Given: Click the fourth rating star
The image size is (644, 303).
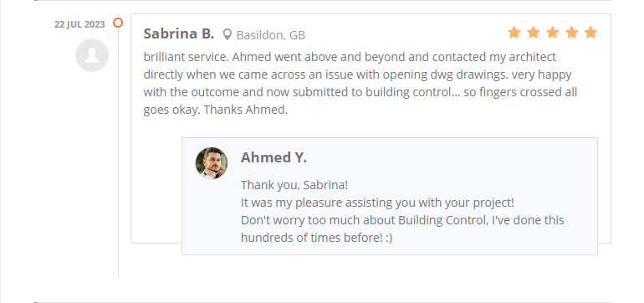Looking at the screenshot, I should (x=572, y=32).
